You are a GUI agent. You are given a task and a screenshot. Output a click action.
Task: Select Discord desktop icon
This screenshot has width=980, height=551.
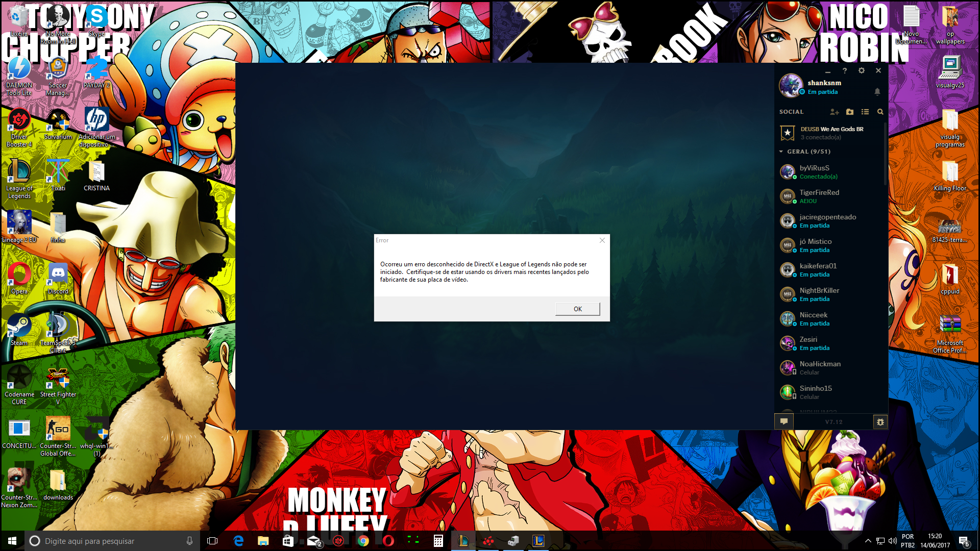click(x=58, y=279)
